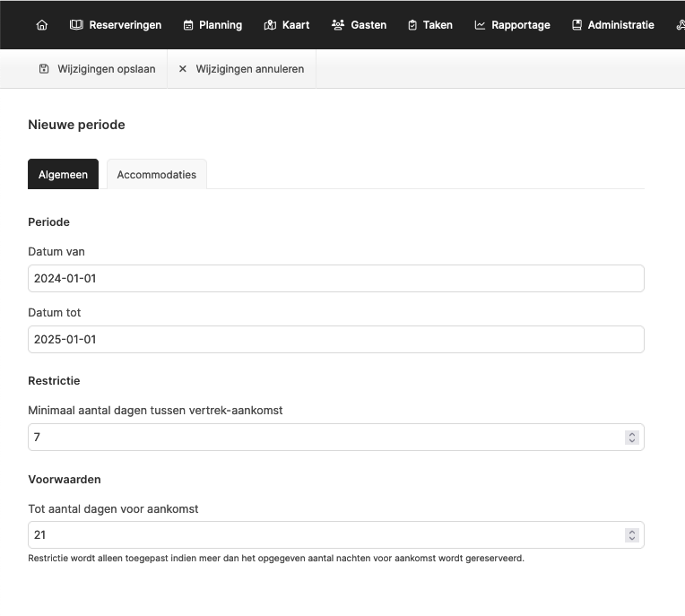685x616 pixels.
Task: Open the Reserveringen menu
Action: click(x=116, y=25)
